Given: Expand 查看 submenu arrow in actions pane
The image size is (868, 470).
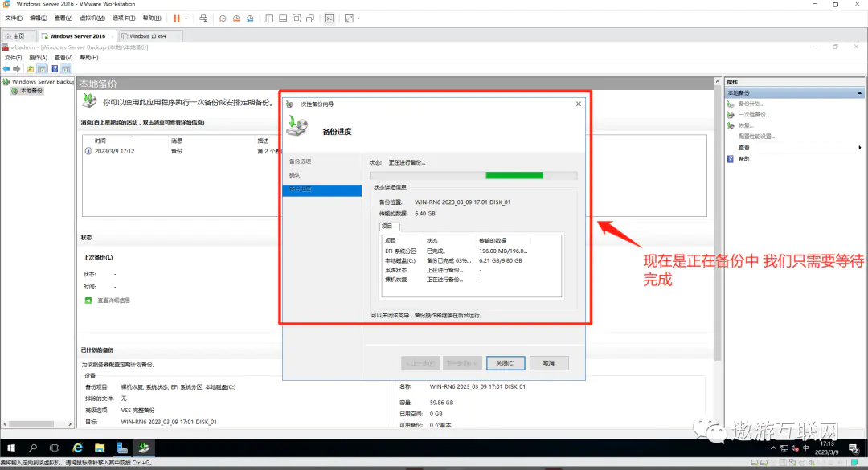Looking at the screenshot, I should tap(859, 147).
